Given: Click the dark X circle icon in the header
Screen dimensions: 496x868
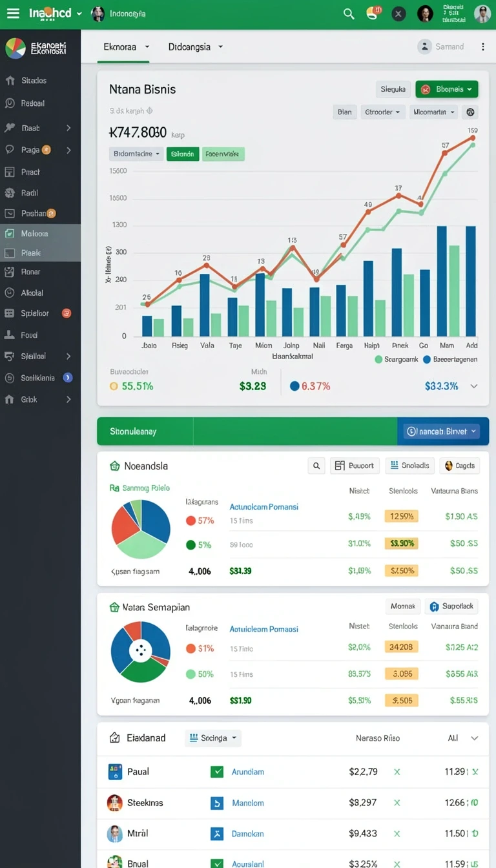Looking at the screenshot, I should coord(398,14).
